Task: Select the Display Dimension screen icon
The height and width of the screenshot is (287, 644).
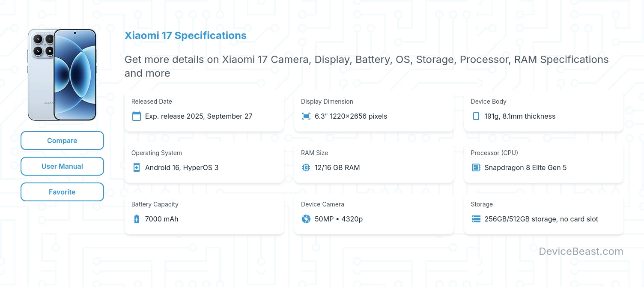Action: pyautogui.click(x=306, y=116)
